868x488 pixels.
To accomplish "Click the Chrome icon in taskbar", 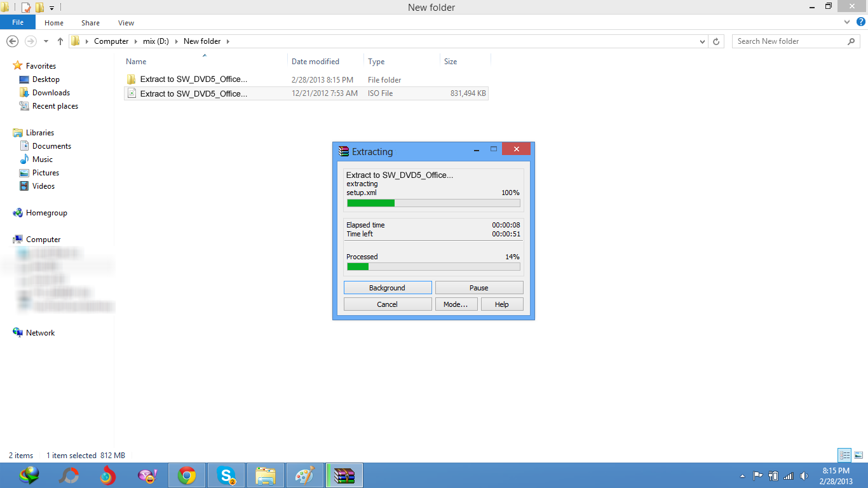I will coord(186,475).
